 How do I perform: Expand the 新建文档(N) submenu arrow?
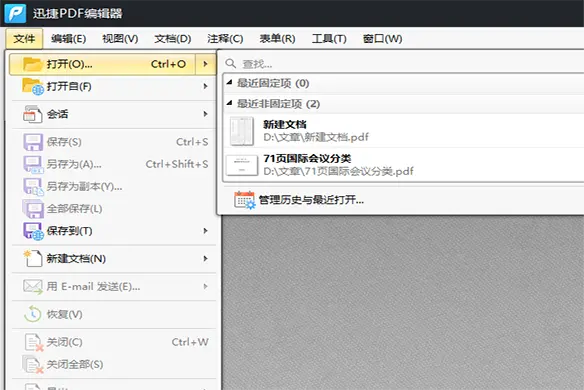[205, 259]
